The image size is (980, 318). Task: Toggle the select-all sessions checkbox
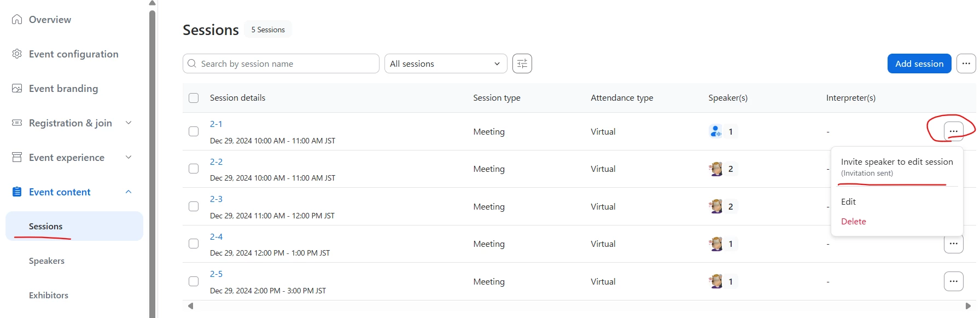194,98
